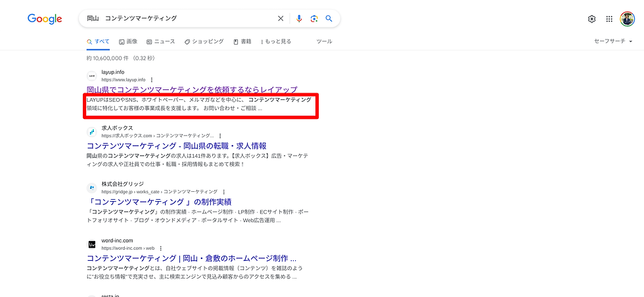Click 株式会社グリッジ site name
The width and height of the screenshot is (644, 297).
click(x=122, y=183)
